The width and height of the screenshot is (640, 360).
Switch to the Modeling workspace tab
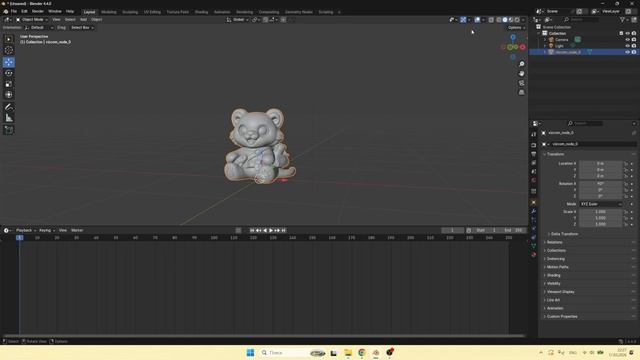click(109, 12)
